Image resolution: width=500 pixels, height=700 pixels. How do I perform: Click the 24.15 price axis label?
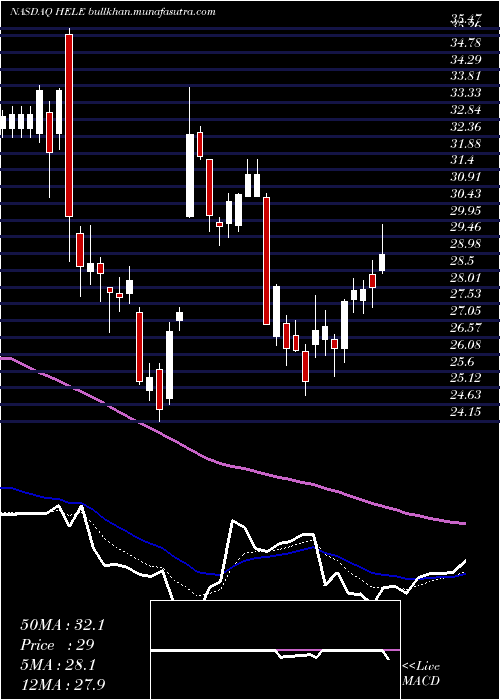pos(466,412)
